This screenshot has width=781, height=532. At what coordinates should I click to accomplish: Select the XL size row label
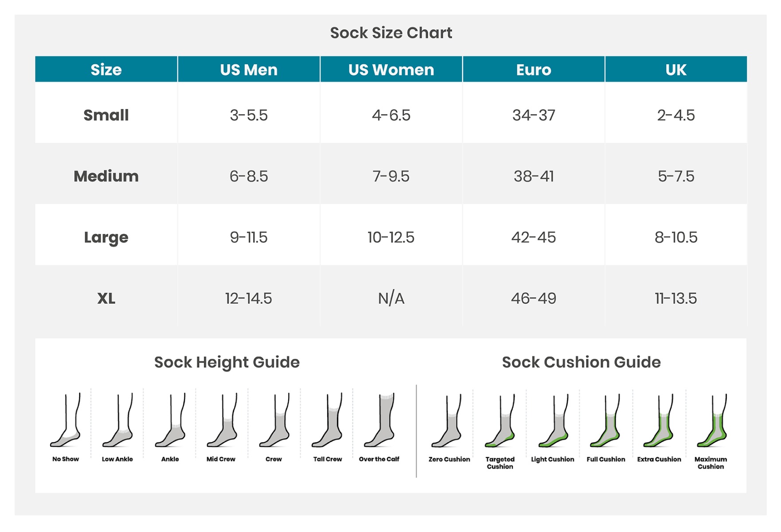pos(106,298)
